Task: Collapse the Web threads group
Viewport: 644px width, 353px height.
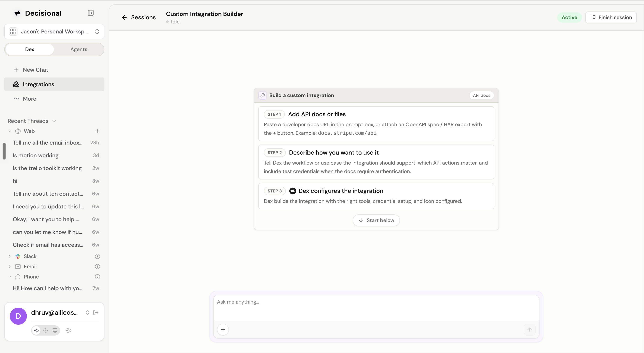Action: click(x=10, y=131)
